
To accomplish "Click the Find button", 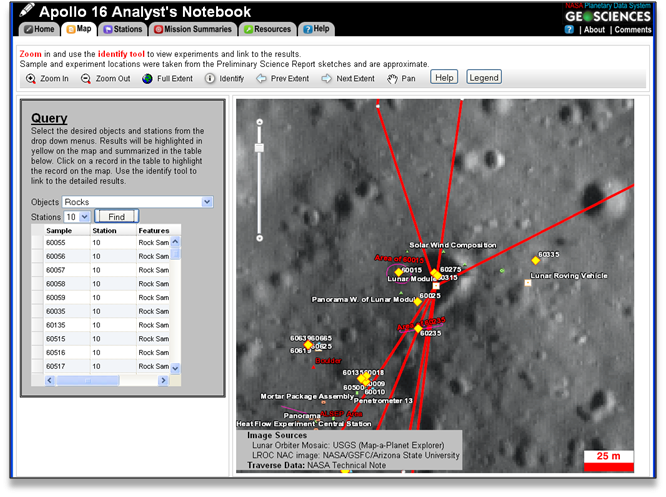I will click(x=116, y=217).
